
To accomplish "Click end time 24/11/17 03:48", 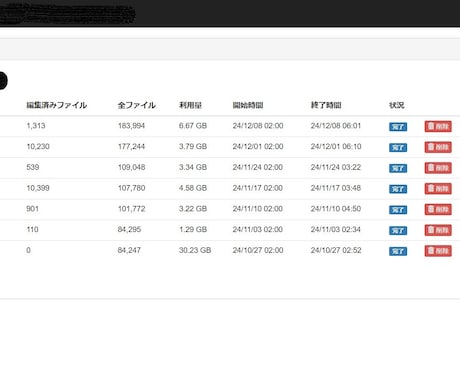I will click(x=336, y=188).
